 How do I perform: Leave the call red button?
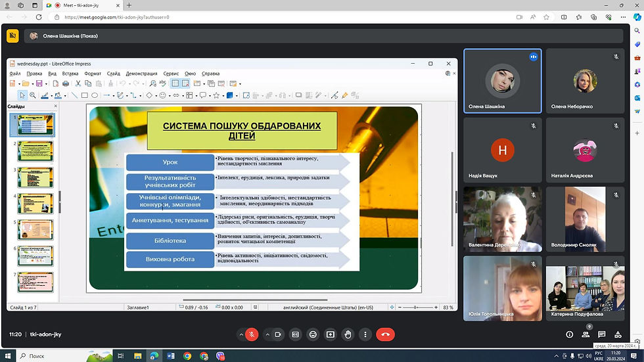pos(385,334)
